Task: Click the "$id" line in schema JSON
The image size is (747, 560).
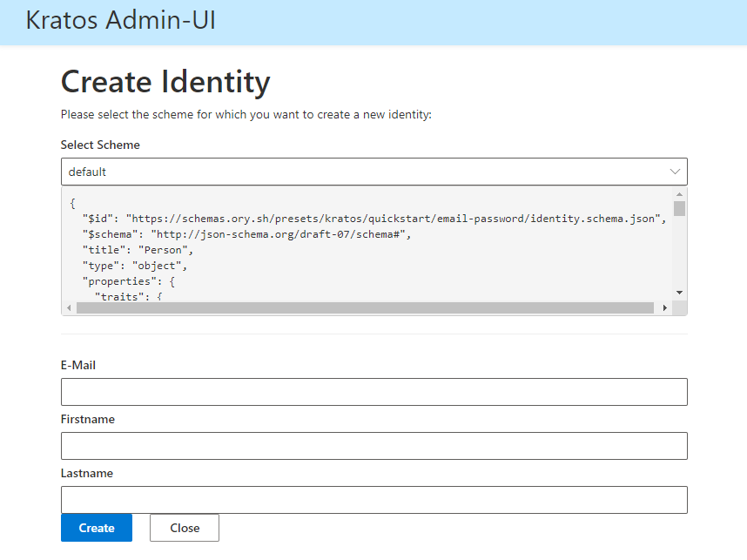Action: (374, 219)
